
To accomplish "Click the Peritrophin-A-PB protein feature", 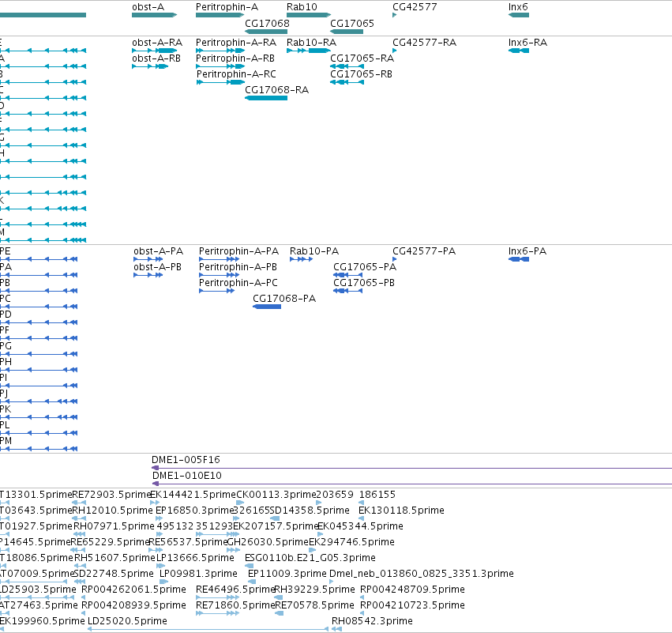I will (219, 275).
